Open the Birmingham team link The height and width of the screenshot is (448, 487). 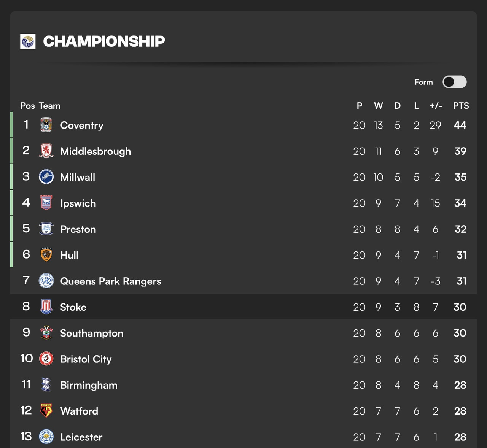point(89,385)
